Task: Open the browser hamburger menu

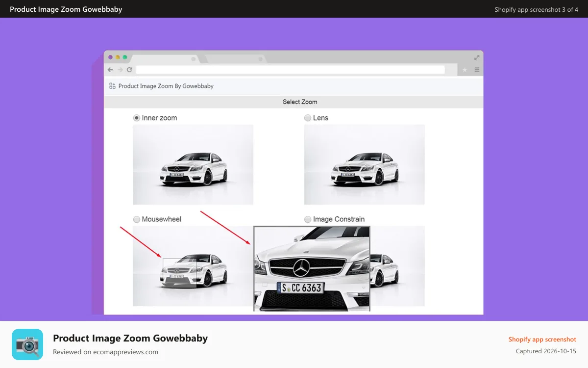Action: coord(477,70)
